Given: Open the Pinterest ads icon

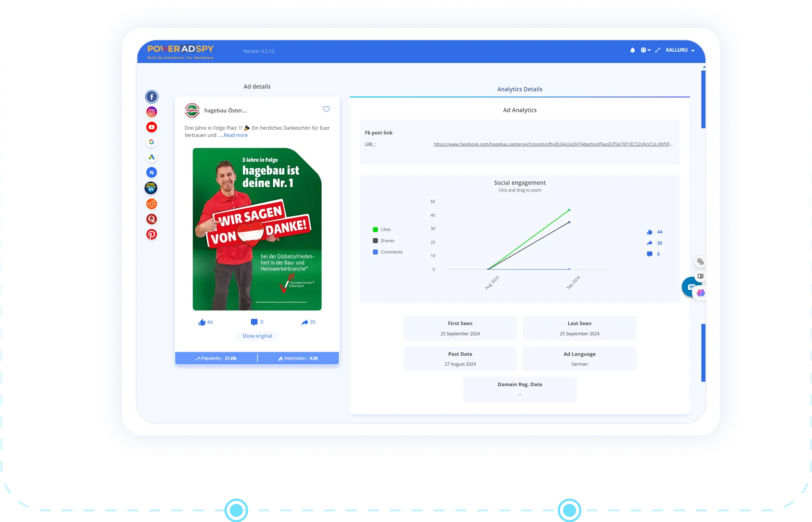Looking at the screenshot, I should [x=151, y=234].
